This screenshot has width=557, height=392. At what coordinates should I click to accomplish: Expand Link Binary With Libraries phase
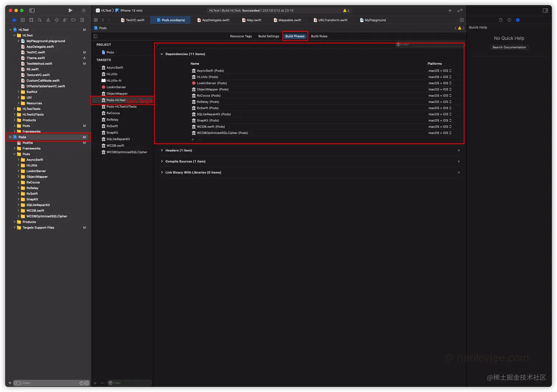tap(162, 173)
